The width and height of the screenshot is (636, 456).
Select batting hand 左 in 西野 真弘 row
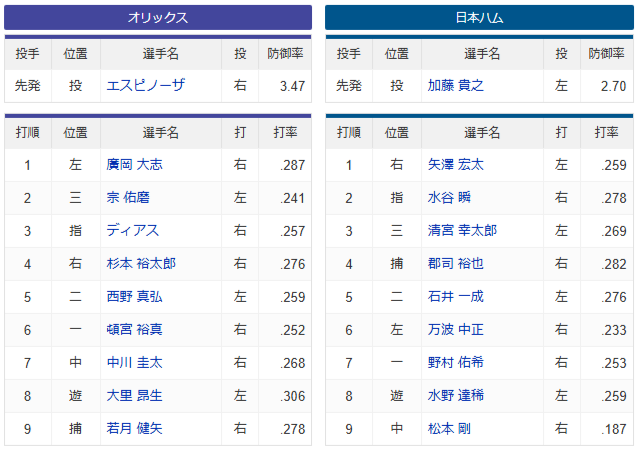[x=240, y=297]
